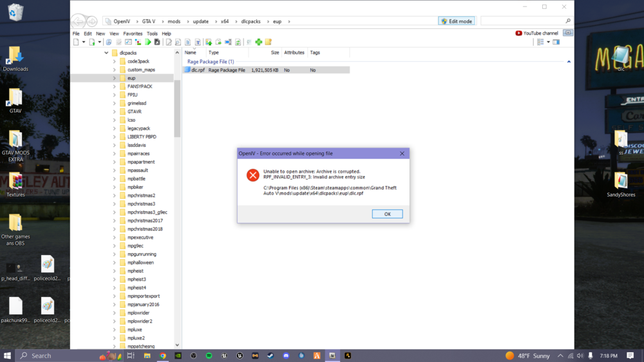Select the legacypack folder

pos(138,128)
